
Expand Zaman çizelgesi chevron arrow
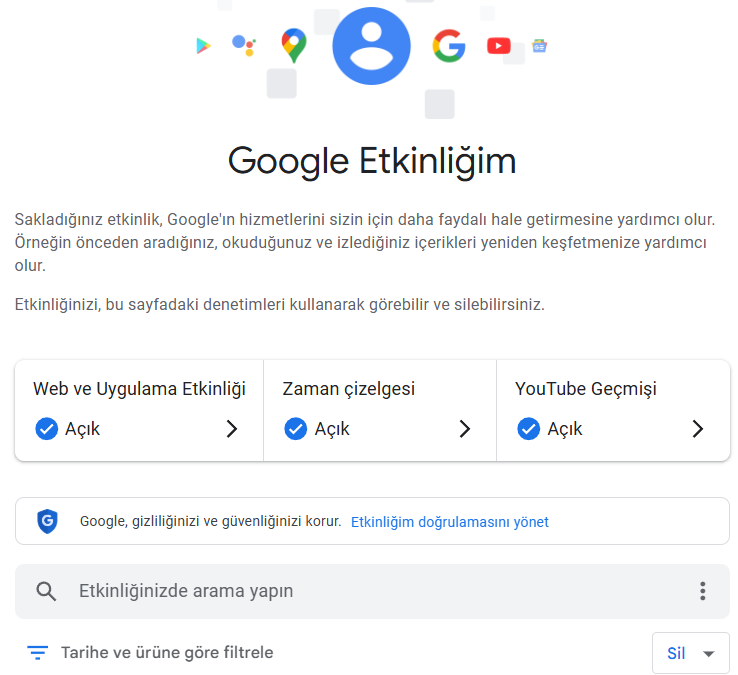(x=465, y=429)
